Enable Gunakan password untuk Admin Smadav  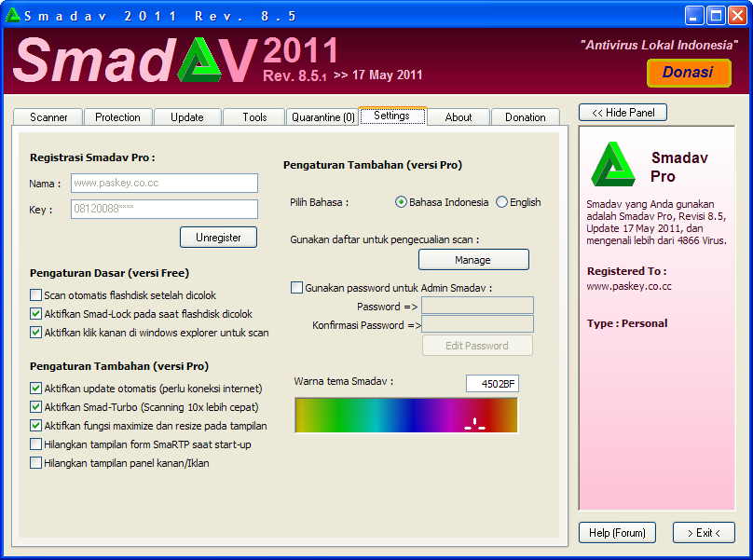296,288
